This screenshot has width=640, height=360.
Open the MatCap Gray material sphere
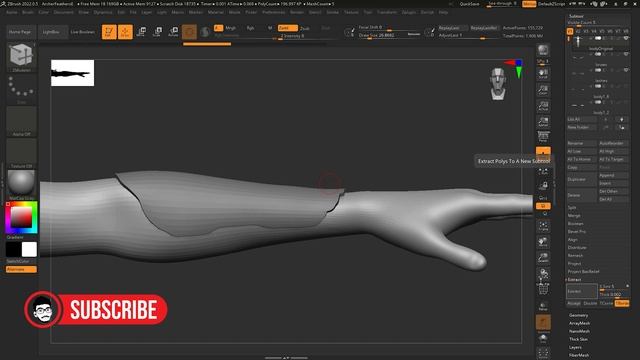pos(21,183)
